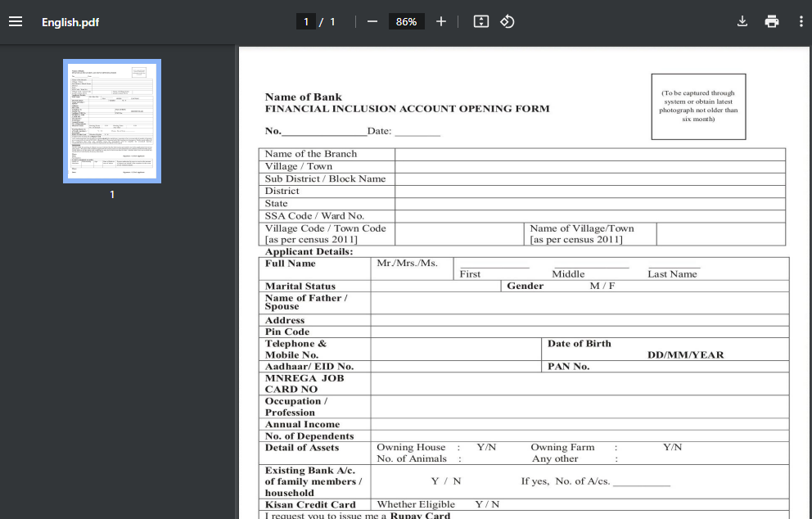The image size is (812, 519).
Task: Click the 'Date of Birth' label
Action: (x=579, y=344)
